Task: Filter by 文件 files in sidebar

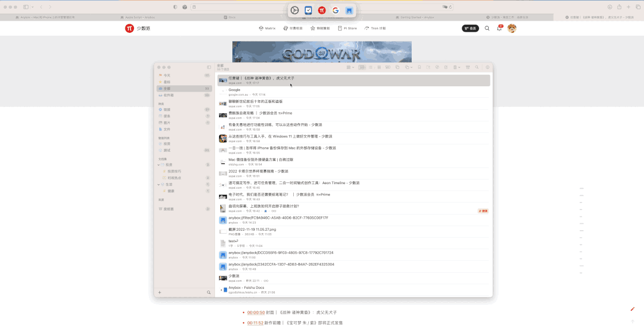Action: tap(184, 129)
